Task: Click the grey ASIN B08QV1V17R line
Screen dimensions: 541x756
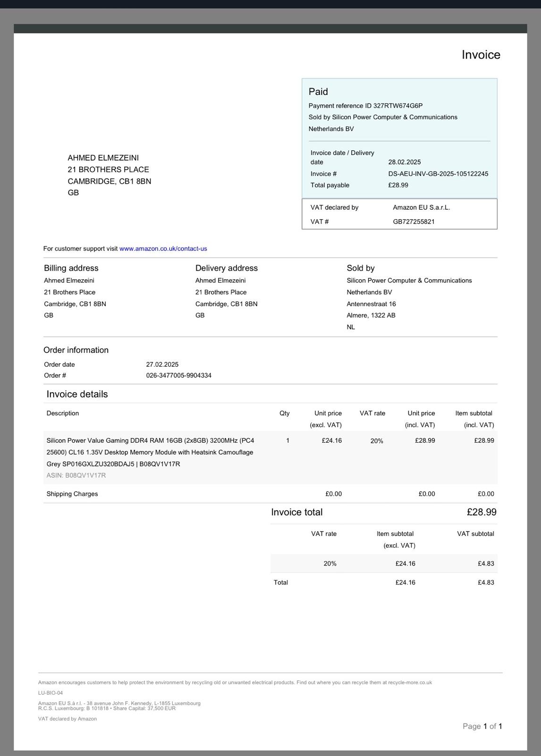Action: coord(76,476)
